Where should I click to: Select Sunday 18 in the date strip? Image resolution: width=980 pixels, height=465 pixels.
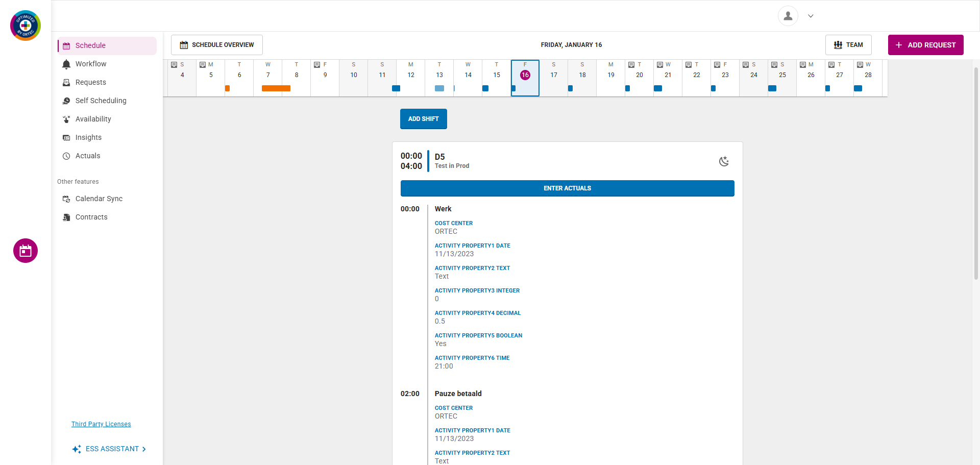coord(582,78)
